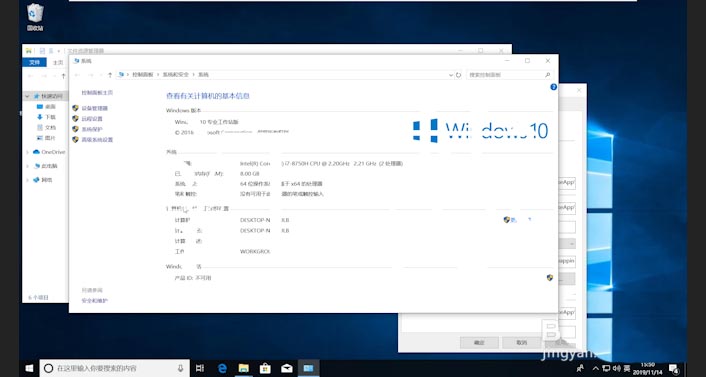Expand 网络 in Explorer tree
Screen dimensions: 706x377
point(27,180)
